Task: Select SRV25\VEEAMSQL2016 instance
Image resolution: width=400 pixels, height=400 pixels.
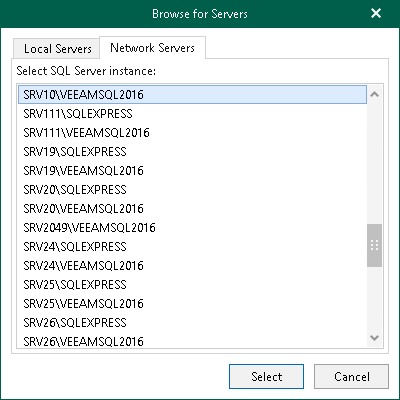Action: pos(192,304)
